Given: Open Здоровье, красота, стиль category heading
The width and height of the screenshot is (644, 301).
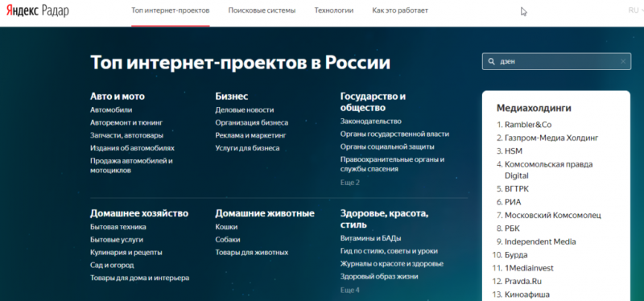Looking at the screenshot, I should point(385,219).
